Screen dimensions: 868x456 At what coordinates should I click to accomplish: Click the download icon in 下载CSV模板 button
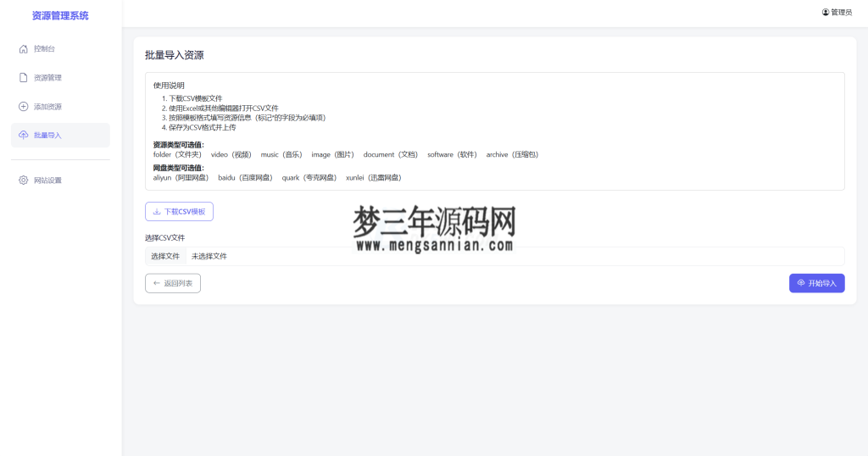click(157, 211)
